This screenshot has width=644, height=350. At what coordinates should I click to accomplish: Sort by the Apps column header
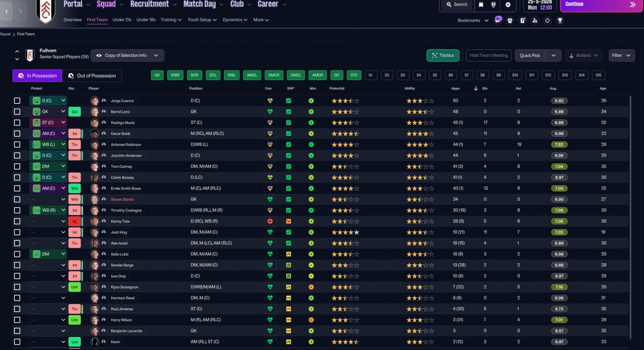click(455, 89)
